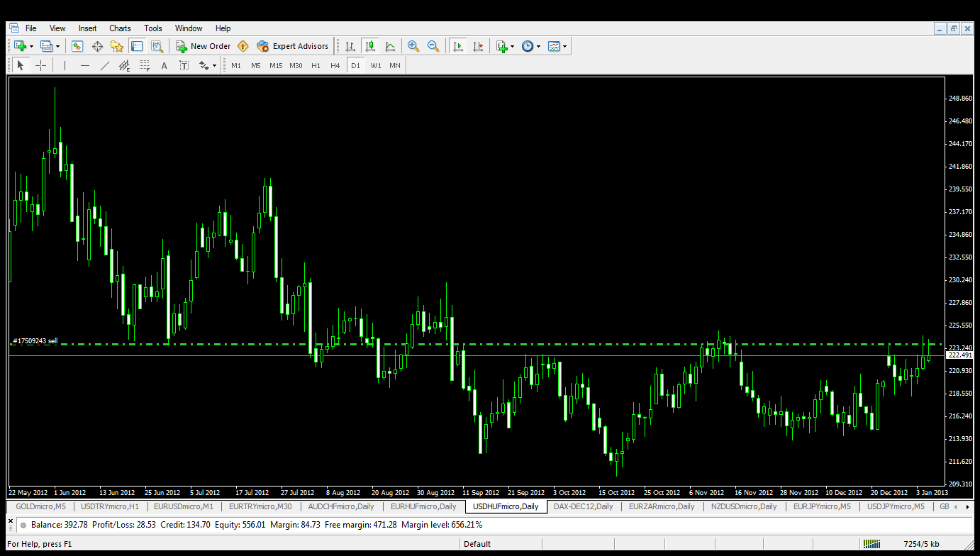Viewport: 980px width, 556px height.
Task: Select the Fibonacci retracement tool
Action: 145,65
